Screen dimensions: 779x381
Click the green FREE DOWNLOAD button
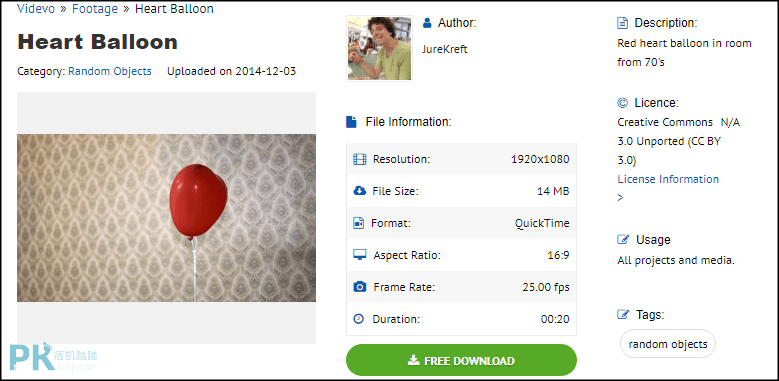461,360
